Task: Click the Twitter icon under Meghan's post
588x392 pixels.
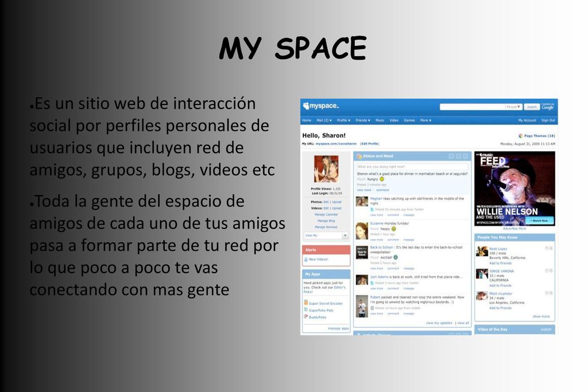Action: pos(372,209)
